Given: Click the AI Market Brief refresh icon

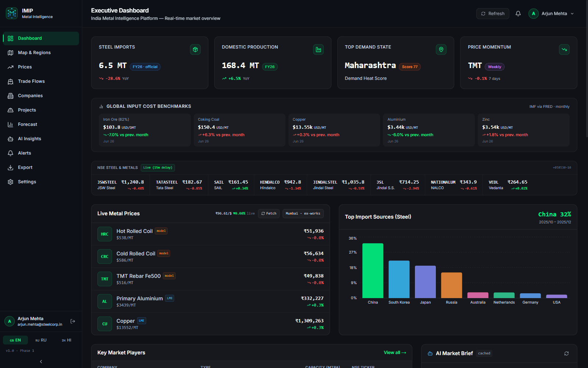Looking at the screenshot, I should 566,353.
